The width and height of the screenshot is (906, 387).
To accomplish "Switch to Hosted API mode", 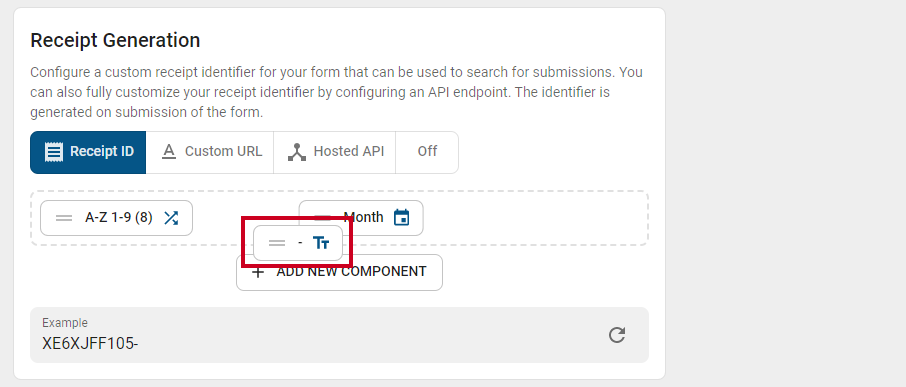I will tap(335, 152).
